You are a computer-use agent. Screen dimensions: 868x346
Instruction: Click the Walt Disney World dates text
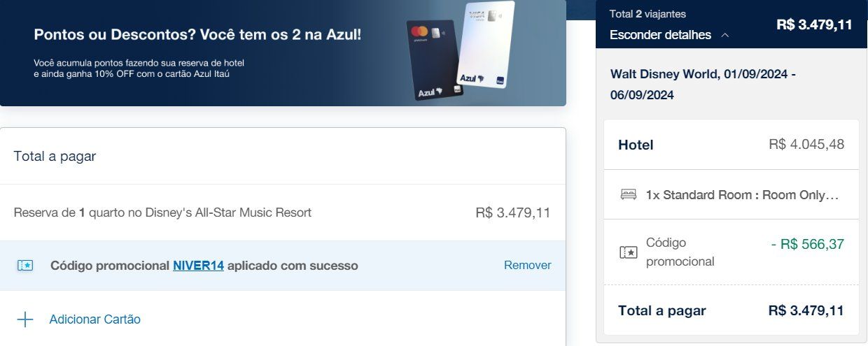click(703, 85)
